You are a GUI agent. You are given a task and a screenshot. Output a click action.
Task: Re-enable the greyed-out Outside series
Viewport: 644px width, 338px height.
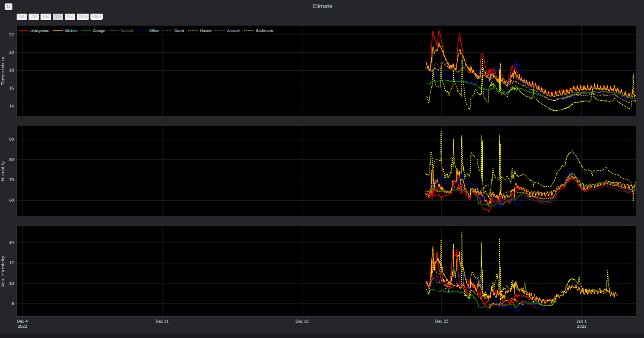click(x=127, y=31)
